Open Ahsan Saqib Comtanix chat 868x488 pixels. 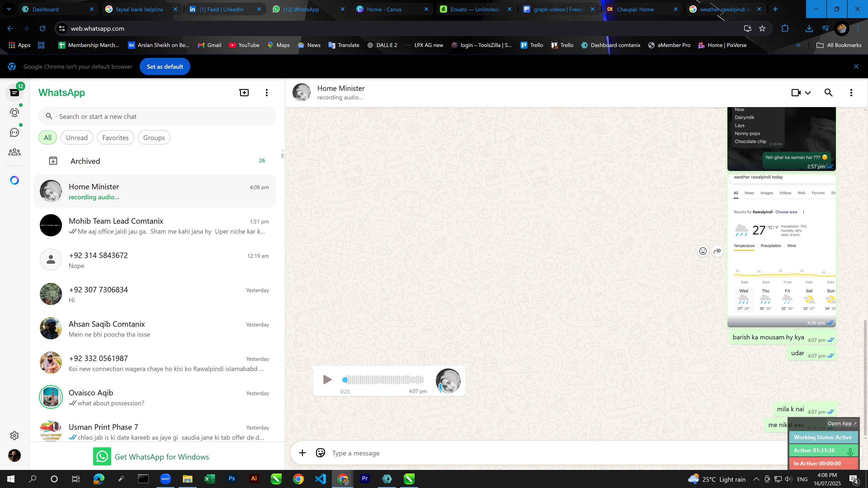155,329
